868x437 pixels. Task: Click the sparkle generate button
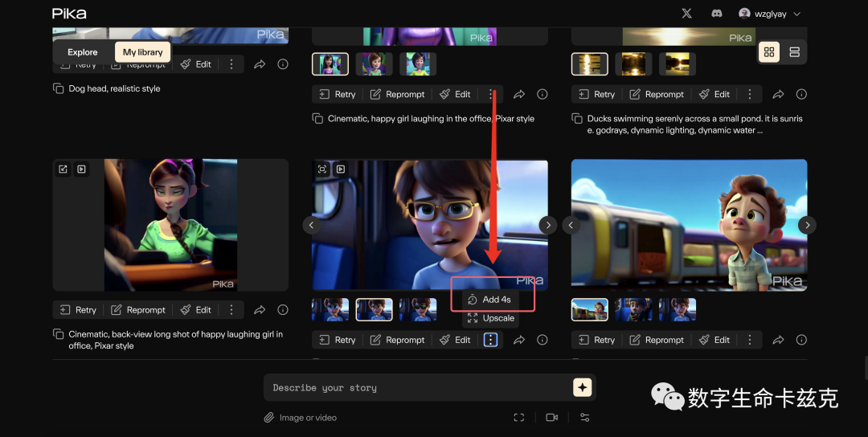coord(583,387)
